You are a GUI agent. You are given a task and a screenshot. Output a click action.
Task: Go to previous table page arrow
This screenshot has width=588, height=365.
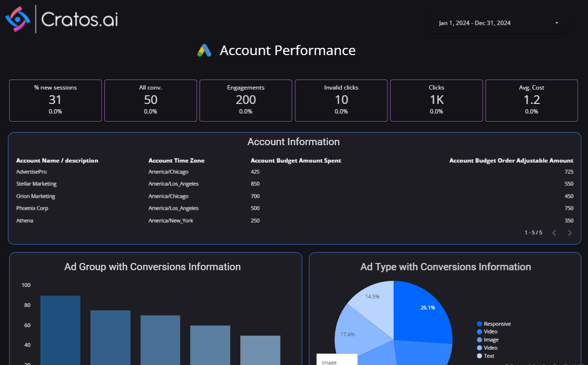(x=554, y=233)
